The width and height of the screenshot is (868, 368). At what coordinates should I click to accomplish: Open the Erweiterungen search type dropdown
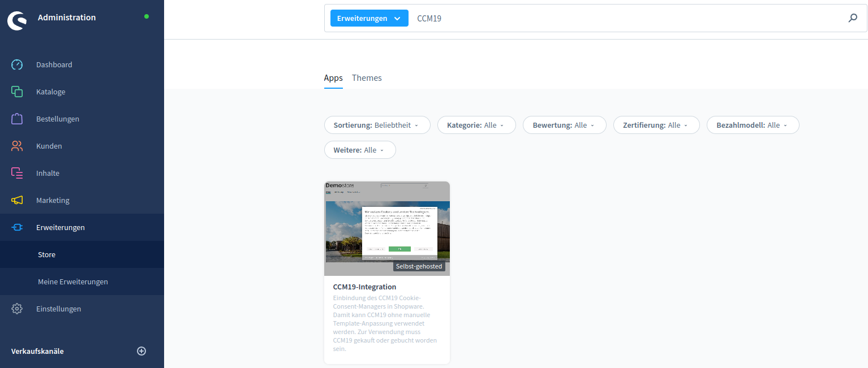tap(369, 18)
